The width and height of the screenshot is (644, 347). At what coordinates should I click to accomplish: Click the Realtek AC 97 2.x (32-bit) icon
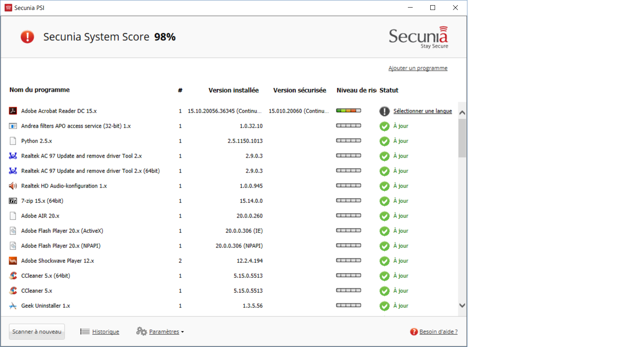13,156
